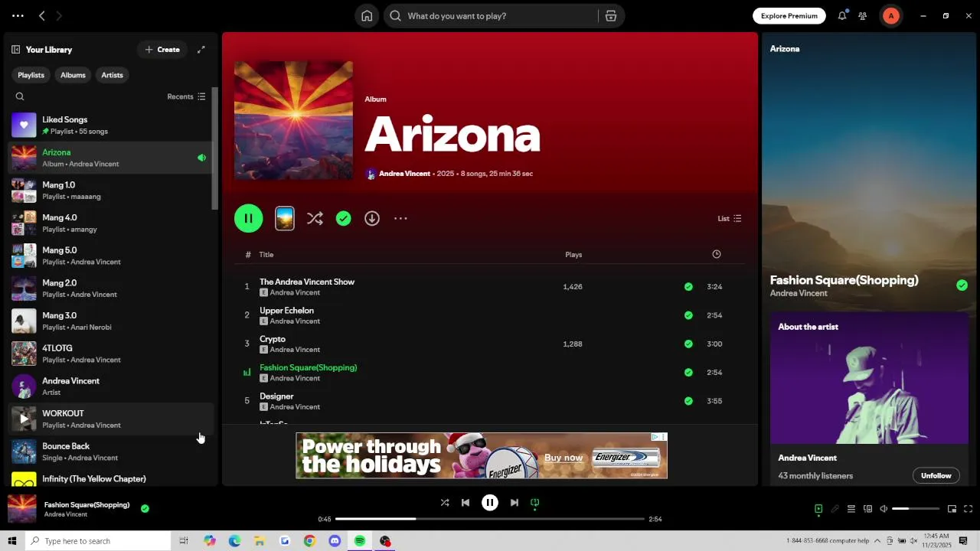
Task: Toggle liked check in bottom player bar
Action: coord(145,508)
